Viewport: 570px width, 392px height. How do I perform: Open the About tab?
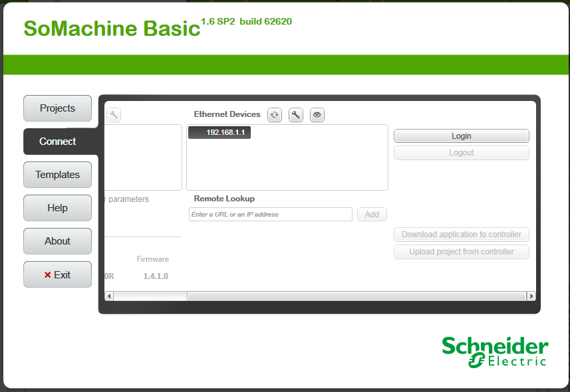tap(57, 241)
